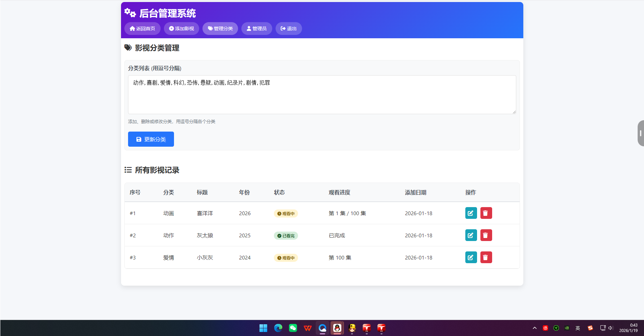The width and height of the screenshot is (644, 336).
Task: Open QQ from the taskbar
Action: (x=337, y=328)
